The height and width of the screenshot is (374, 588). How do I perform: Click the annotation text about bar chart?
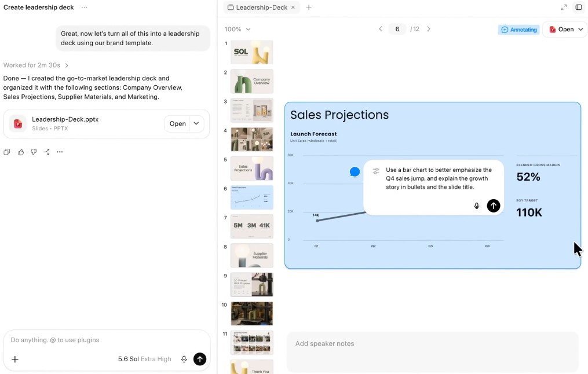click(439, 178)
